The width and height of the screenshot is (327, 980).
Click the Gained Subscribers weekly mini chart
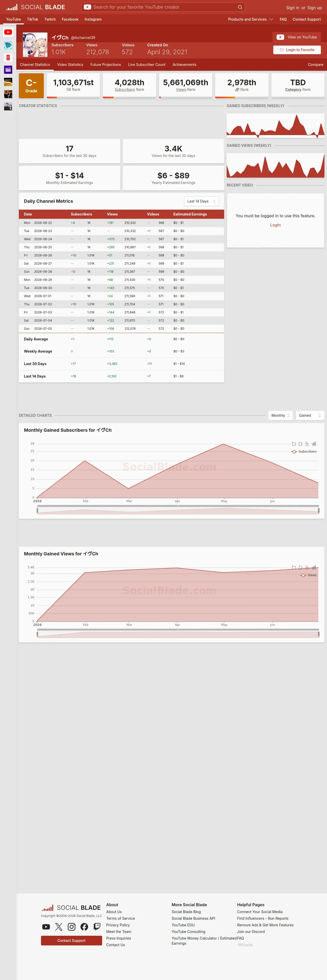[x=276, y=125]
